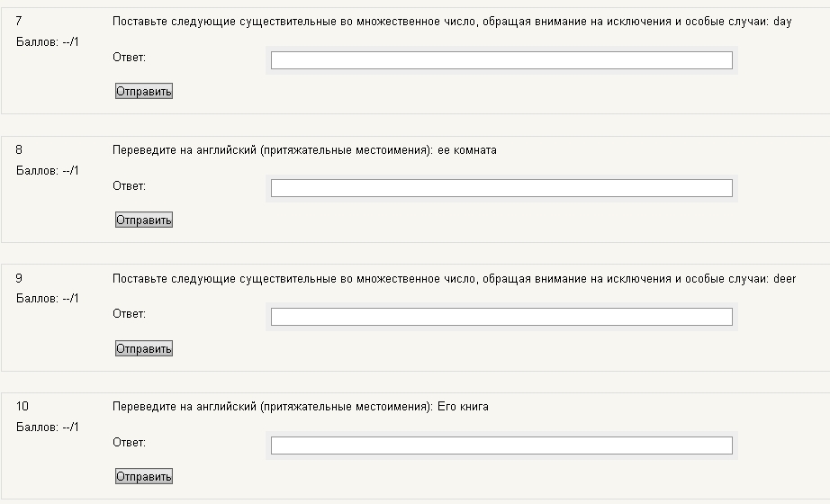The image size is (830, 504).
Task: Click the 'Баллов: --/1' score under question 7
Action: tap(48, 41)
